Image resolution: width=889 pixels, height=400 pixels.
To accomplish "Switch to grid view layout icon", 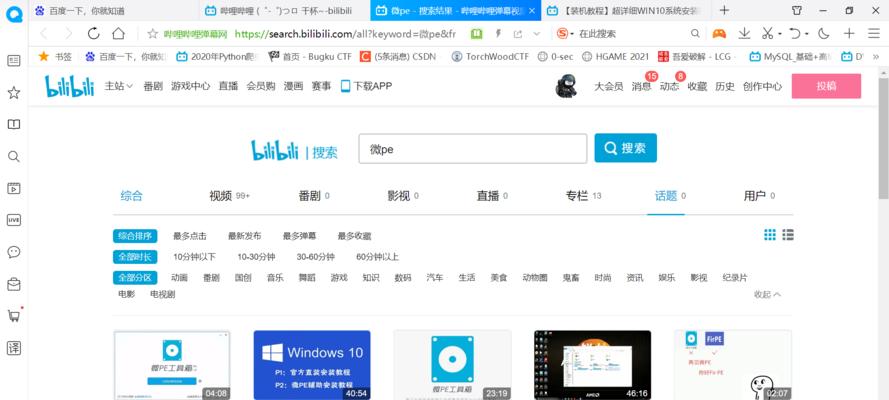I will tap(769, 235).
